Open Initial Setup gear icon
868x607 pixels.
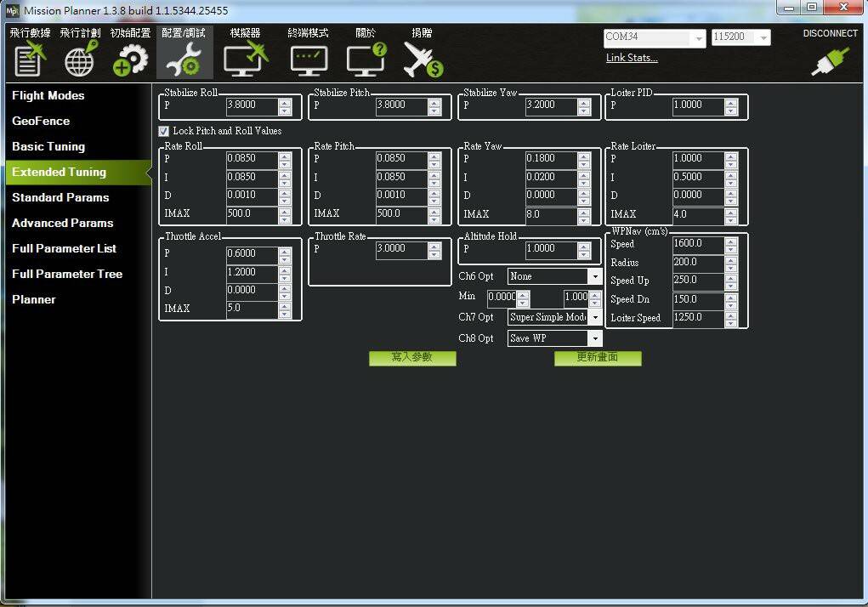point(131,60)
